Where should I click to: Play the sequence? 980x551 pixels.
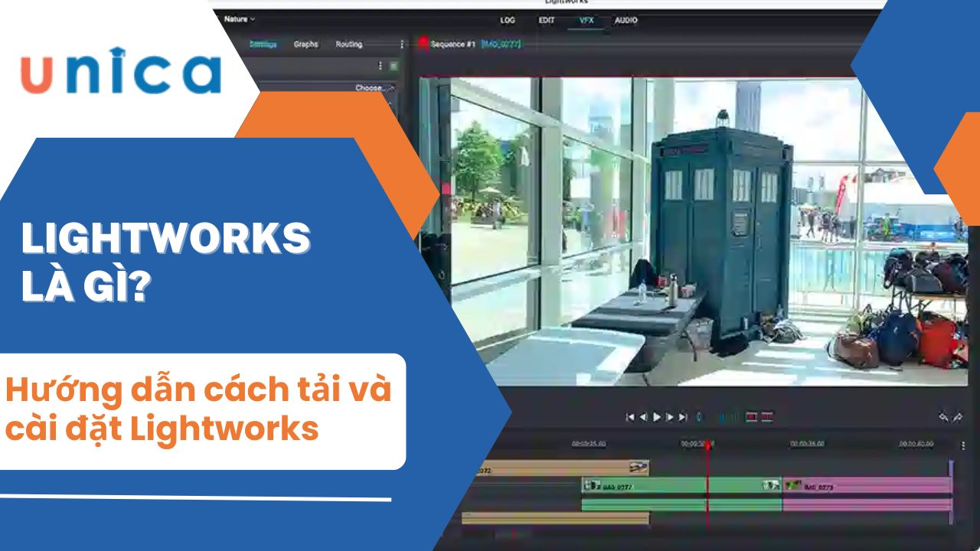[x=657, y=417]
